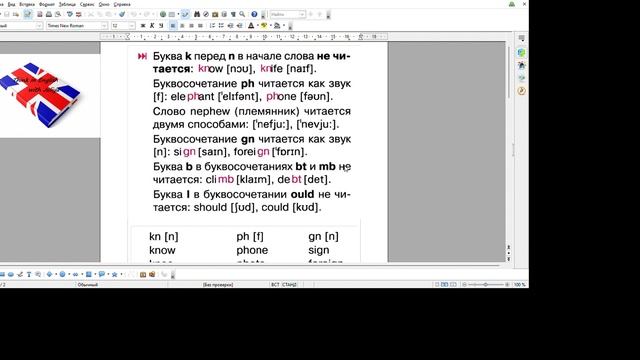640x360 pixels.
Task: Open Find & Replace binoculars icon
Action: [x=197, y=14]
